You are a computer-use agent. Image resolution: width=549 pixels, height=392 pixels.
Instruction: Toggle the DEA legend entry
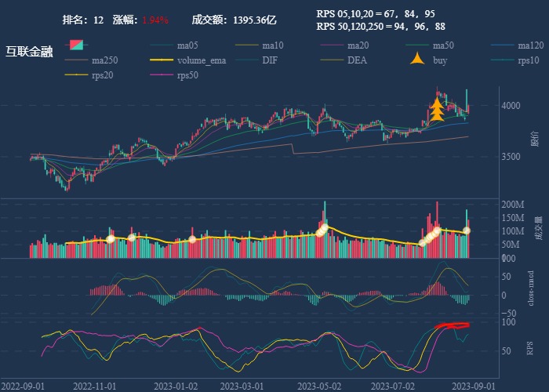click(356, 60)
